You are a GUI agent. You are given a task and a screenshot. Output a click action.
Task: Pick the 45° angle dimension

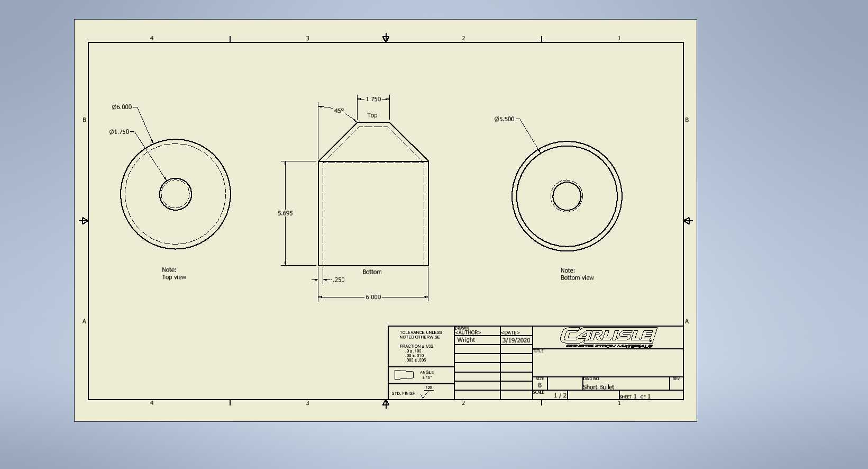tap(339, 111)
